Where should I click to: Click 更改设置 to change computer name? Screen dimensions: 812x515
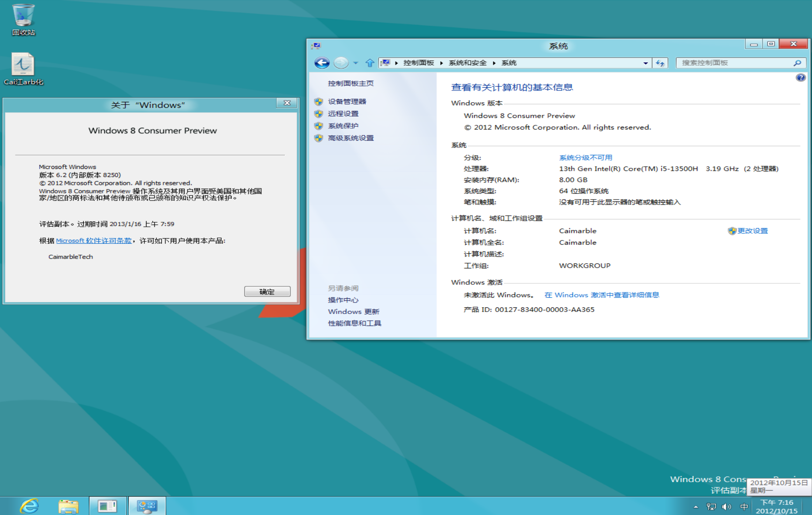[752, 231]
